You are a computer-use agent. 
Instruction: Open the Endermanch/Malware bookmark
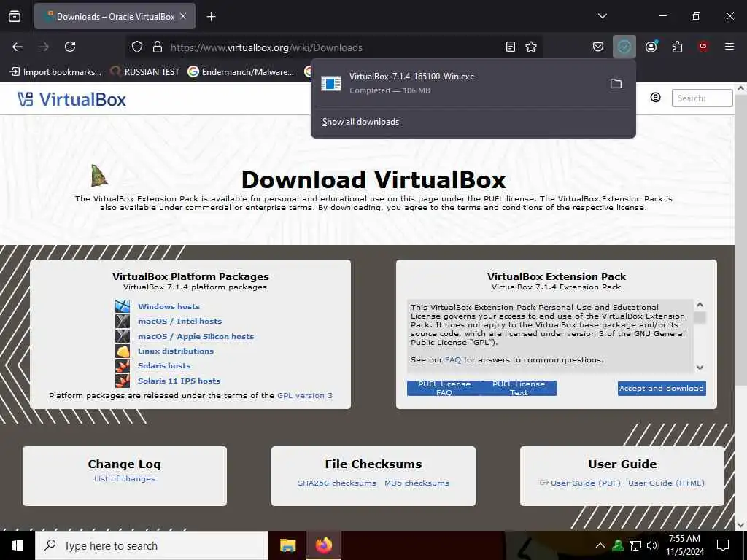click(241, 72)
